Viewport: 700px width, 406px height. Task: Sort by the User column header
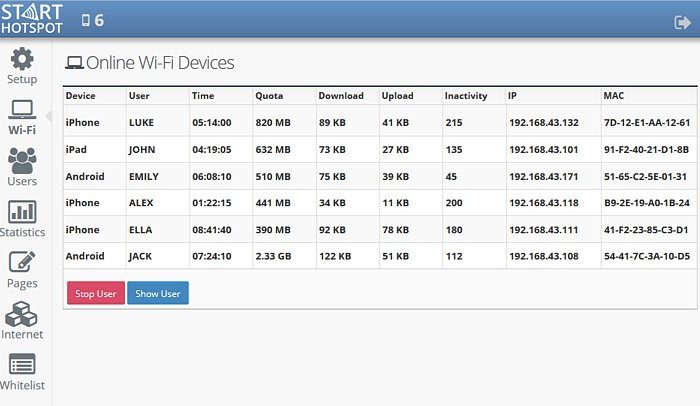pyautogui.click(x=139, y=96)
